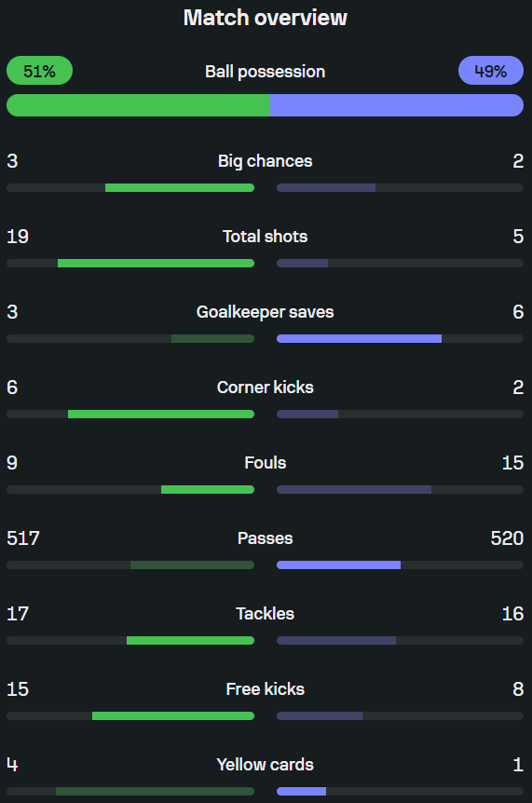This screenshot has width=532, height=803.
Task: Click the purple Yellow cards bar
Action: (302, 791)
